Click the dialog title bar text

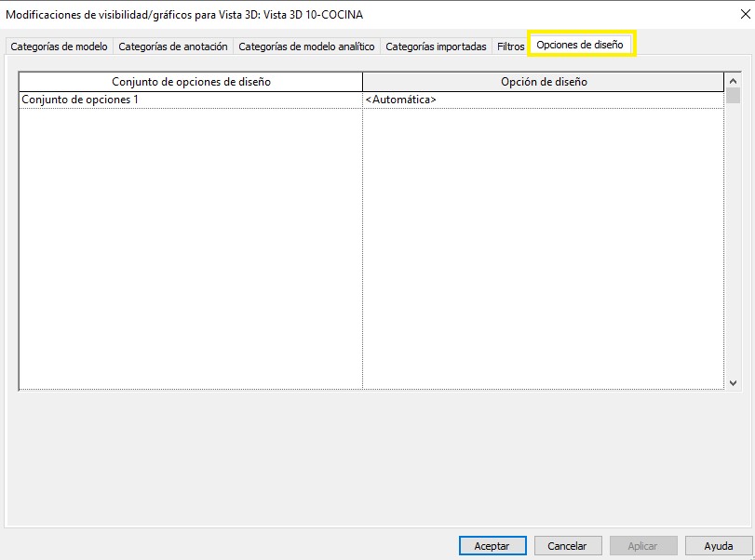(184, 15)
